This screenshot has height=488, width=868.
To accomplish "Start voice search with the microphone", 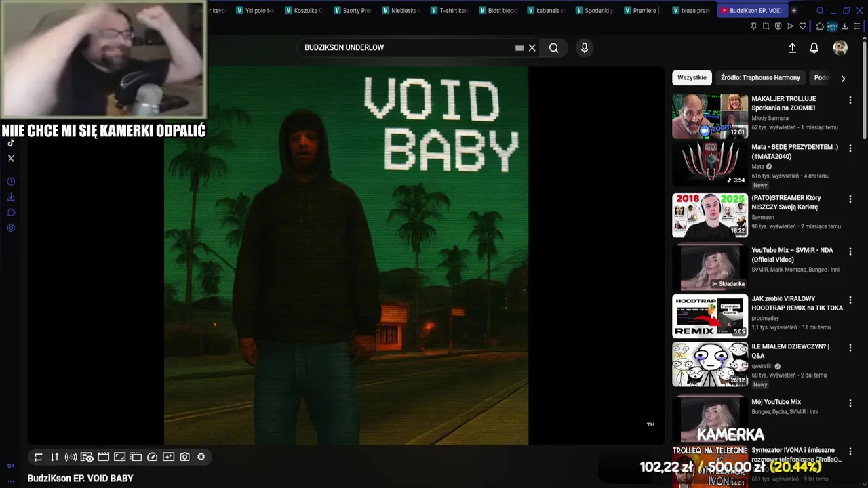I will (x=584, y=47).
